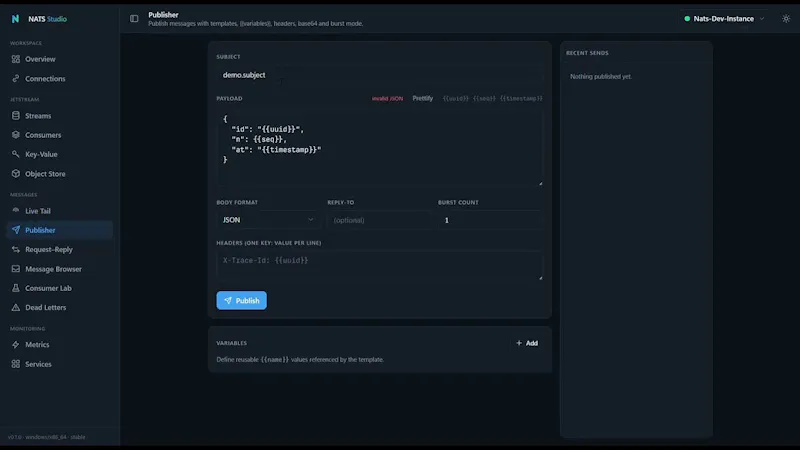Viewport: 800px width, 450px height.
Task: Click the green connection status dot
Action: click(687, 19)
